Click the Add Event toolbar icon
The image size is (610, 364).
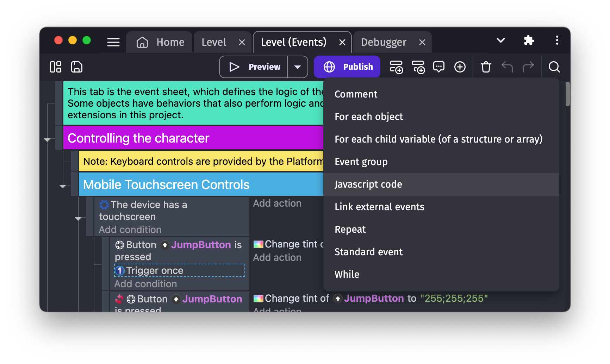coord(396,67)
